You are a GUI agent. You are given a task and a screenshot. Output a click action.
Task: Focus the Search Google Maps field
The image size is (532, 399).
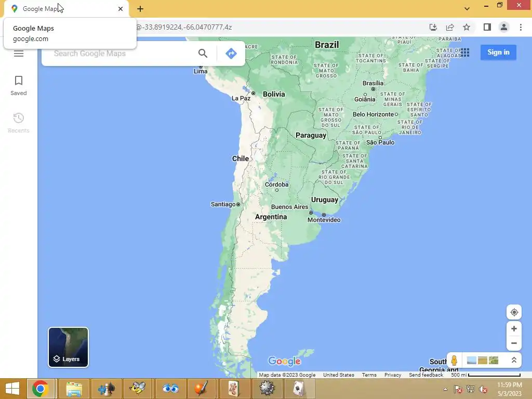[122, 54]
